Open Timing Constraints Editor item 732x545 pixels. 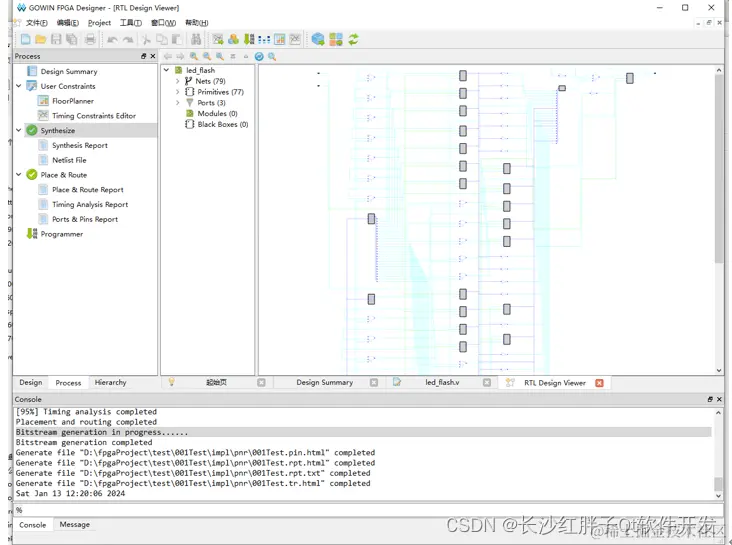point(94,116)
